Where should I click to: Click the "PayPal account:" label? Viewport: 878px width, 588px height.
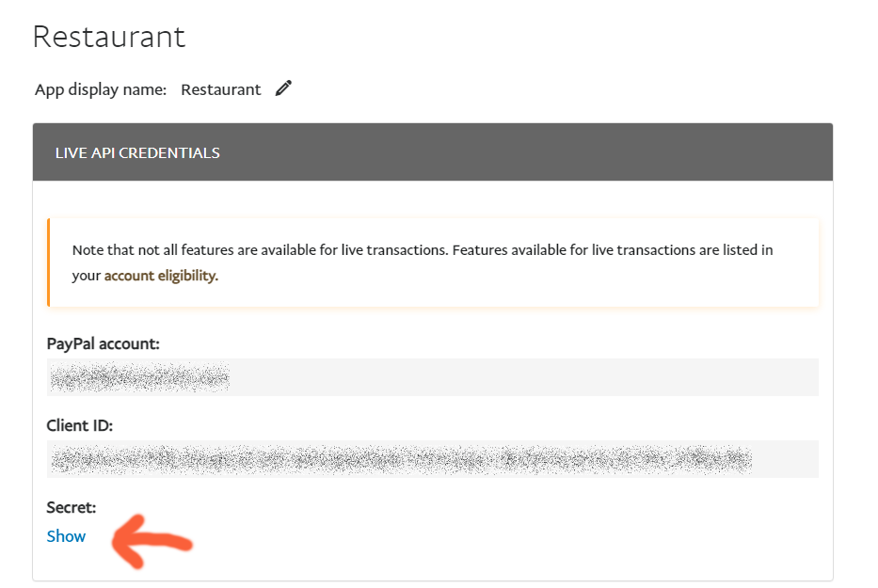click(x=103, y=343)
